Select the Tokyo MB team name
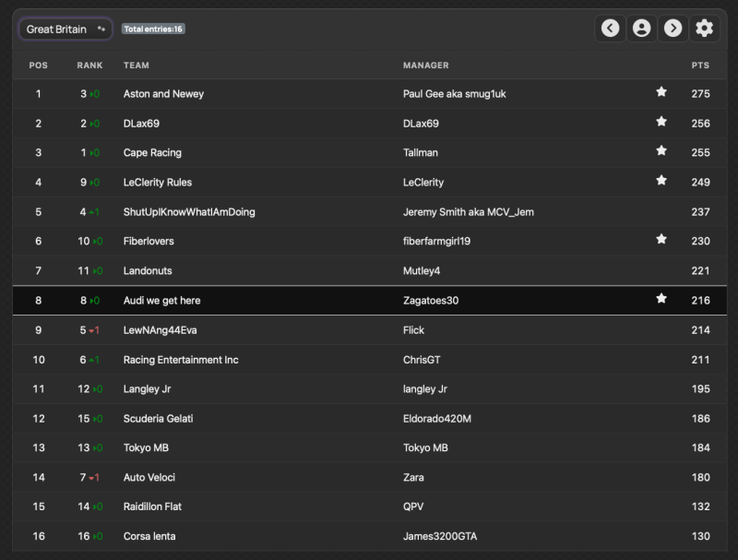738x560 pixels. (146, 448)
